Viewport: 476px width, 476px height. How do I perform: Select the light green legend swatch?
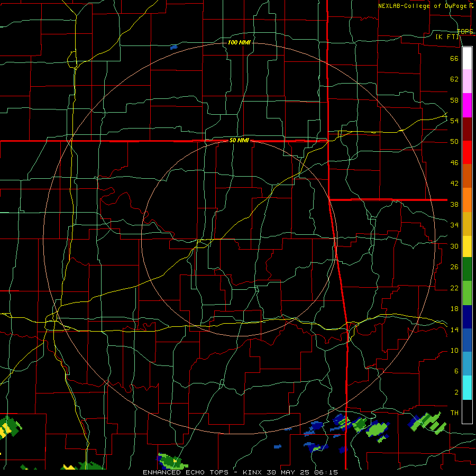[467, 293]
